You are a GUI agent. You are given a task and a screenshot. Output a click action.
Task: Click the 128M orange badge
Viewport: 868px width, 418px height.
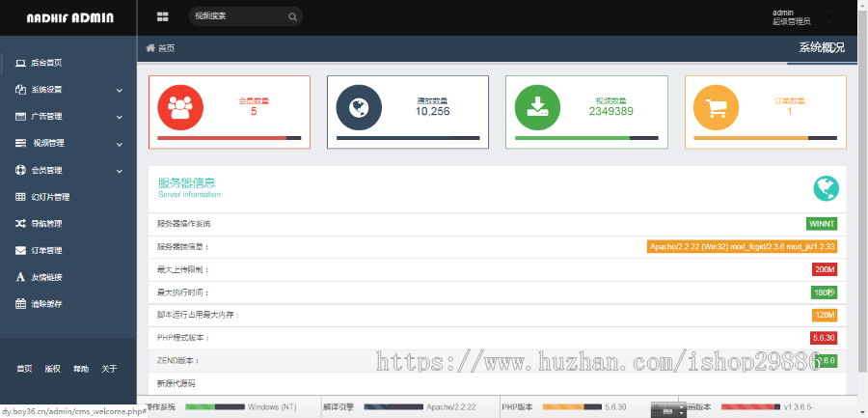point(825,315)
